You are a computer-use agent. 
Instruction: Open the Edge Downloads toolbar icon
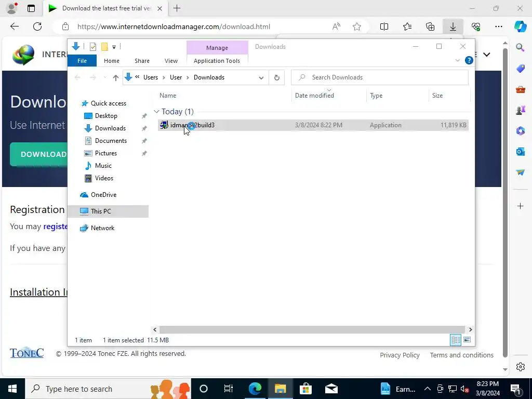453,26
